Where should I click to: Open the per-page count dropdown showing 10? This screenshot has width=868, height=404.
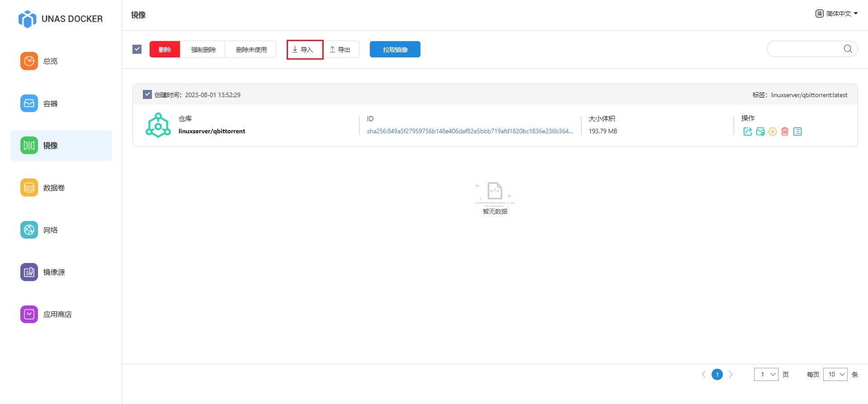(x=835, y=374)
